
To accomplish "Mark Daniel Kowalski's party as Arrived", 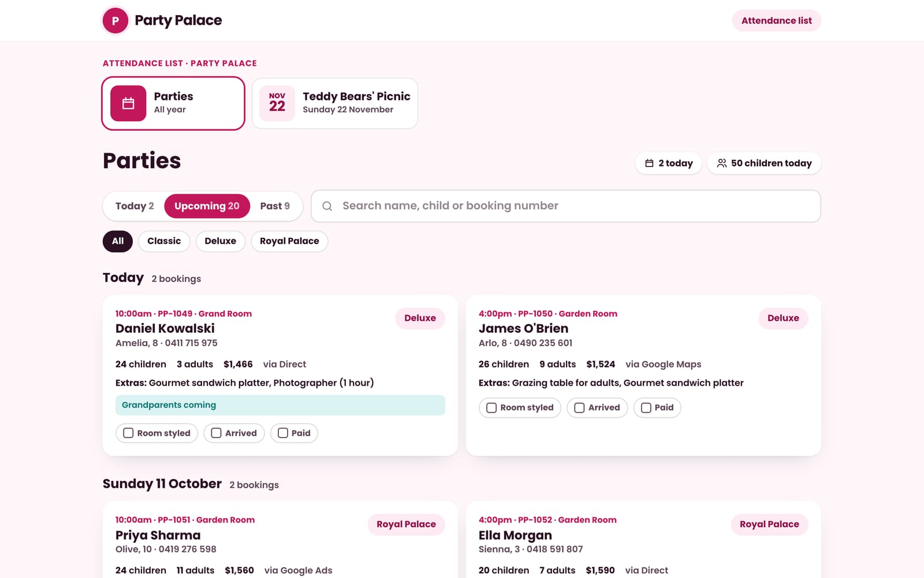I will (234, 433).
